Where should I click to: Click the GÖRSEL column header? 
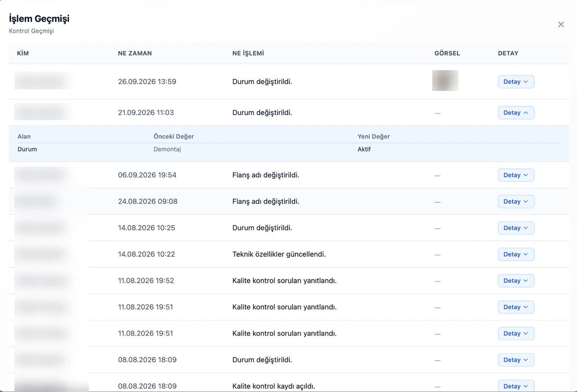click(447, 53)
